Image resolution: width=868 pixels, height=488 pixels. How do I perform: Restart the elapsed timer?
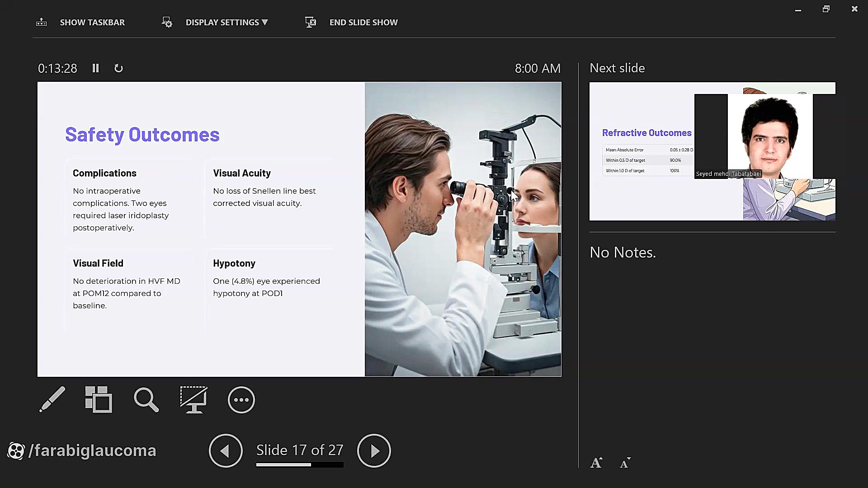tap(118, 68)
